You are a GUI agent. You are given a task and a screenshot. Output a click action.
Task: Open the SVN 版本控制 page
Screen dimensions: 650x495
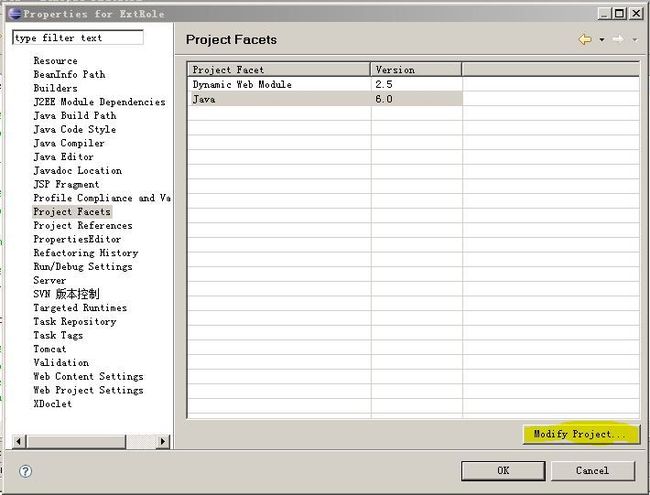66,294
